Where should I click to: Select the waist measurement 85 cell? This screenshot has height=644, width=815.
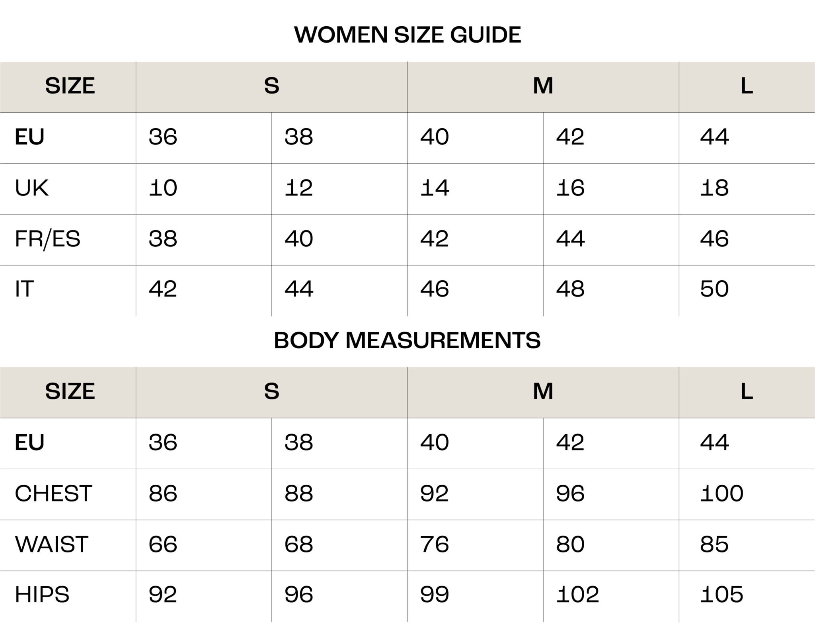714,544
